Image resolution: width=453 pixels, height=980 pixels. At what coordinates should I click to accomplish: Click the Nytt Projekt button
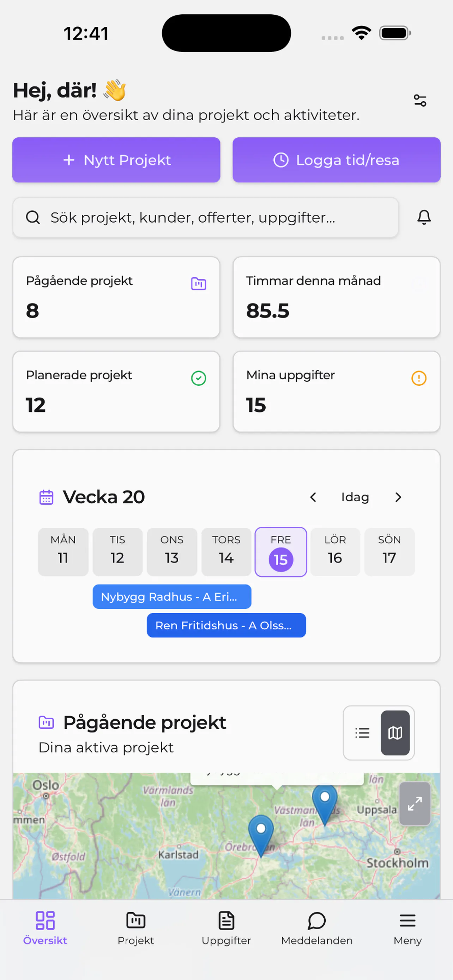[x=116, y=160]
